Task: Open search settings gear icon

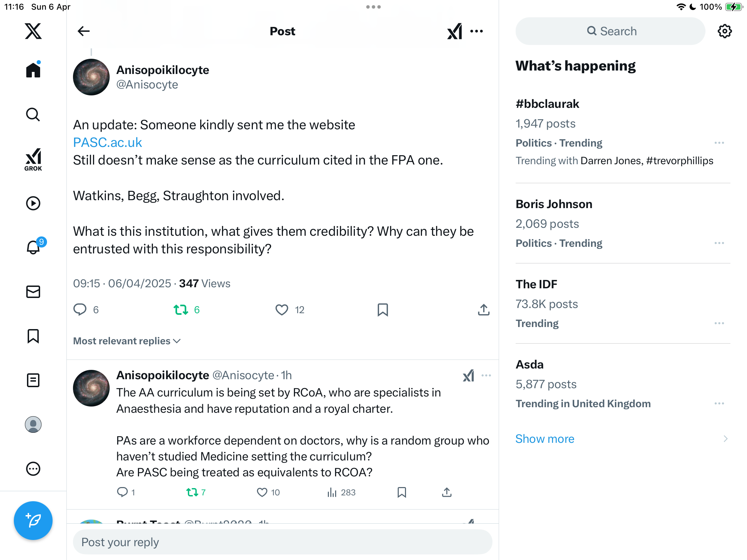Action: 725,31
